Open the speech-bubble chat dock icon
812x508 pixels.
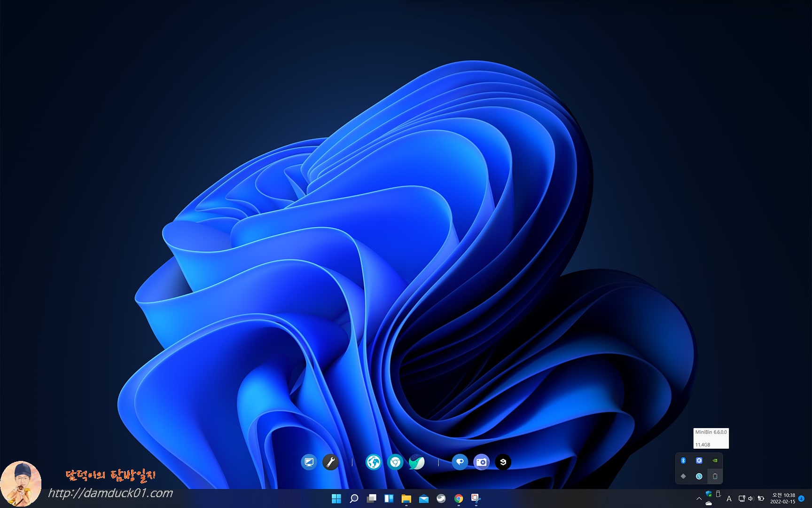(x=460, y=462)
